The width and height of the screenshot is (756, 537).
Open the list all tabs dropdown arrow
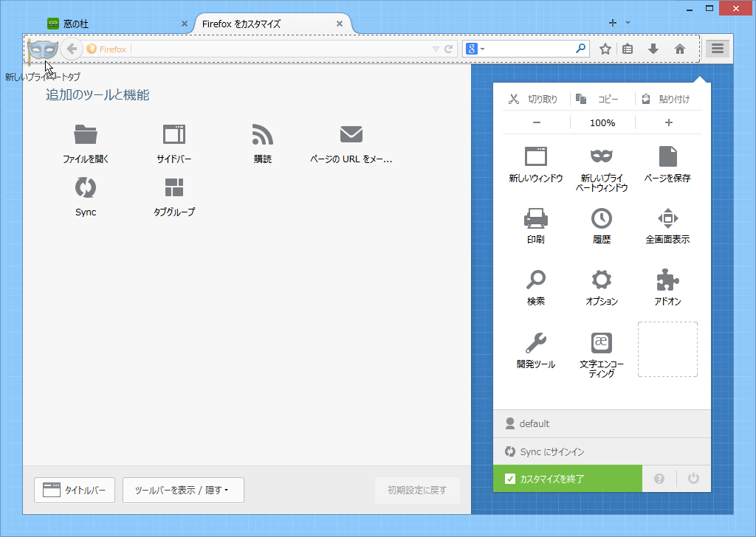point(628,23)
